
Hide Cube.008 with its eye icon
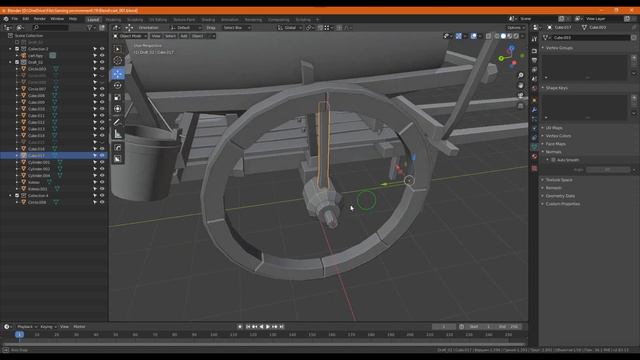pos(102,96)
